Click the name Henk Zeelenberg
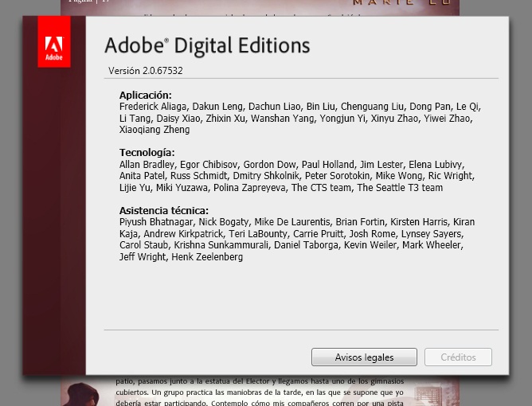The width and height of the screenshot is (532, 406). [x=207, y=257]
